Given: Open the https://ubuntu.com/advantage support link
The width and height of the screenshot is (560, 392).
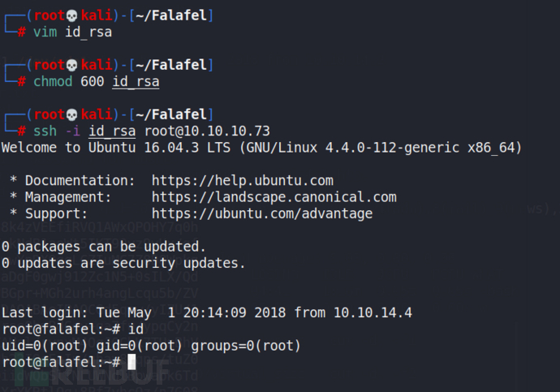Looking at the screenshot, I should (262, 213).
